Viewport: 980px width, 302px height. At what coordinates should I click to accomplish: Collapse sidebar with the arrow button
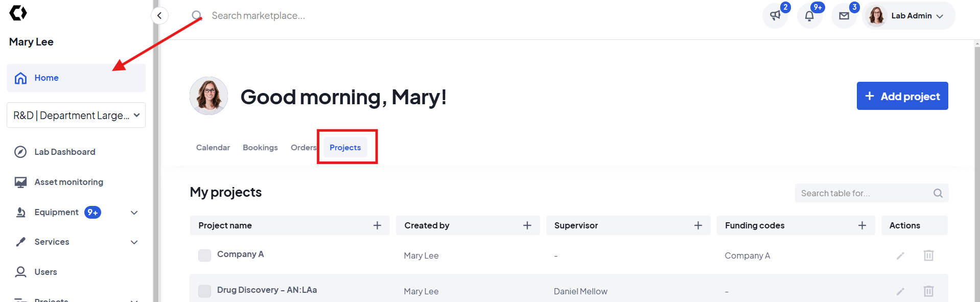coord(159,16)
